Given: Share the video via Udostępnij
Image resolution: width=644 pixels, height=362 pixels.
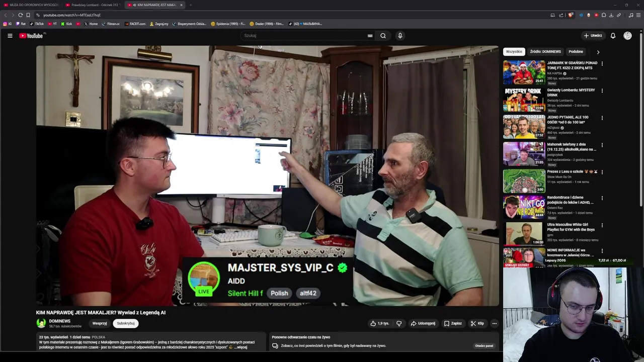Looking at the screenshot, I should tap(423, 323).
